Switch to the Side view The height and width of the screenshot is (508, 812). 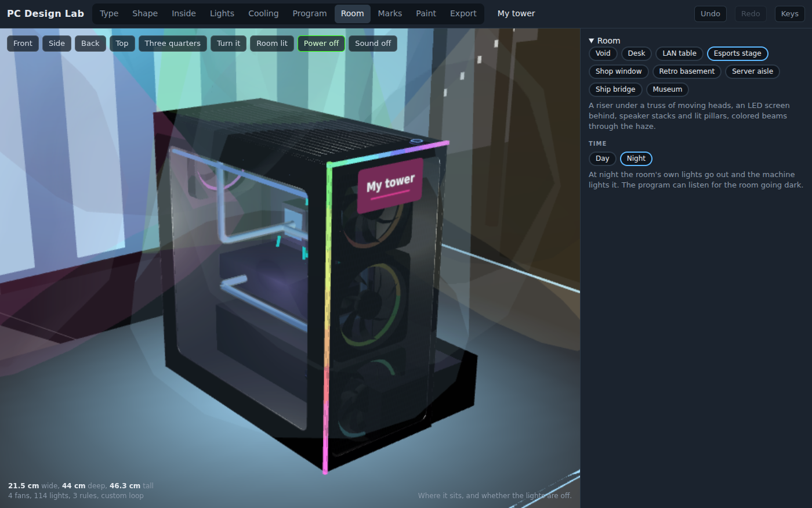point(57,44)
